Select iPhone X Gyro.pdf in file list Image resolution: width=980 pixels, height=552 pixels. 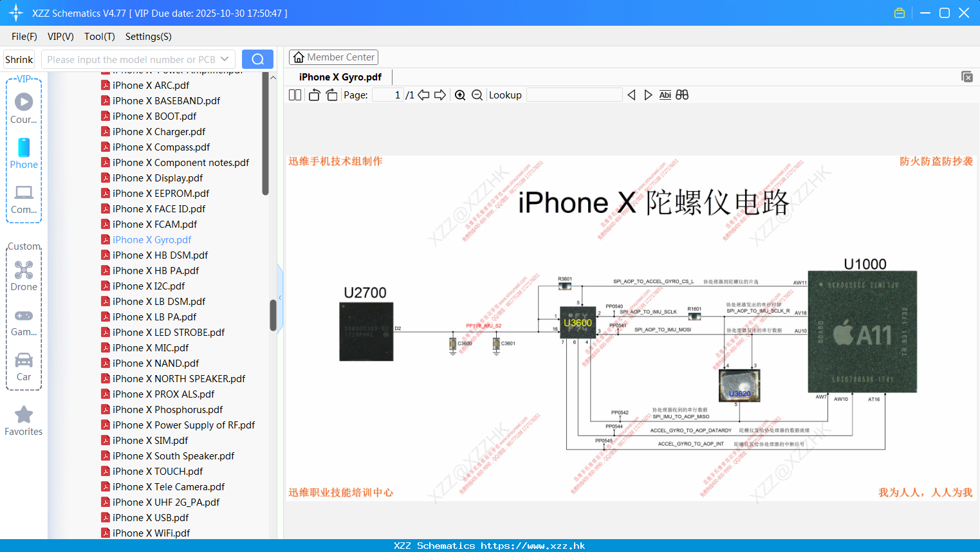point(152,239)
